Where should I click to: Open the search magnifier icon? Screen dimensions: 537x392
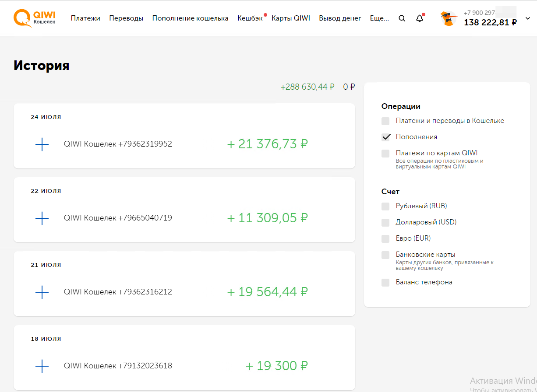pos(402,18)
